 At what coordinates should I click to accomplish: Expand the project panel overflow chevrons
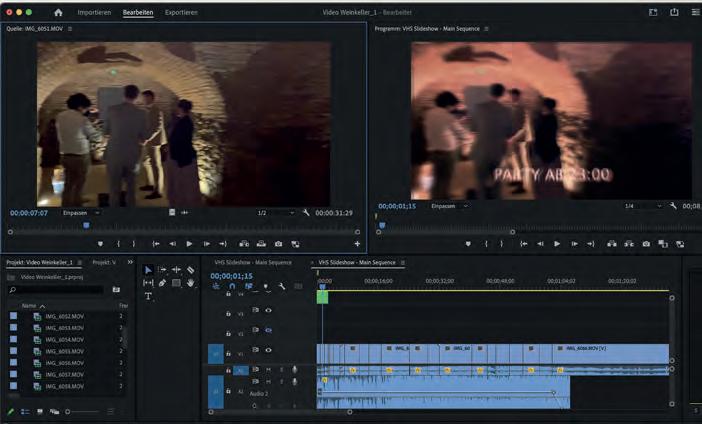(x=131, y=262)
